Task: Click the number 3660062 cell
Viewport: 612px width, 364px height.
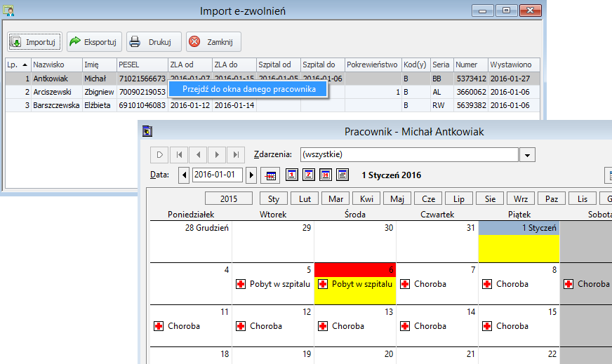Action: point(471,92)
